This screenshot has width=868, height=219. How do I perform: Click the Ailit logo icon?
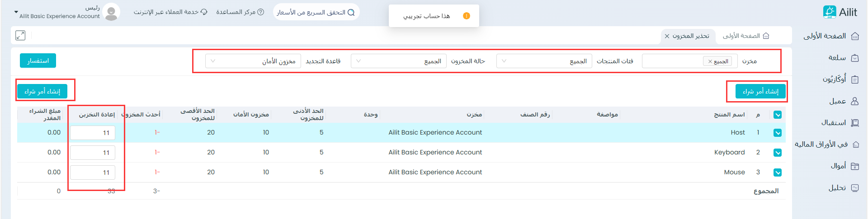point(829,12)
